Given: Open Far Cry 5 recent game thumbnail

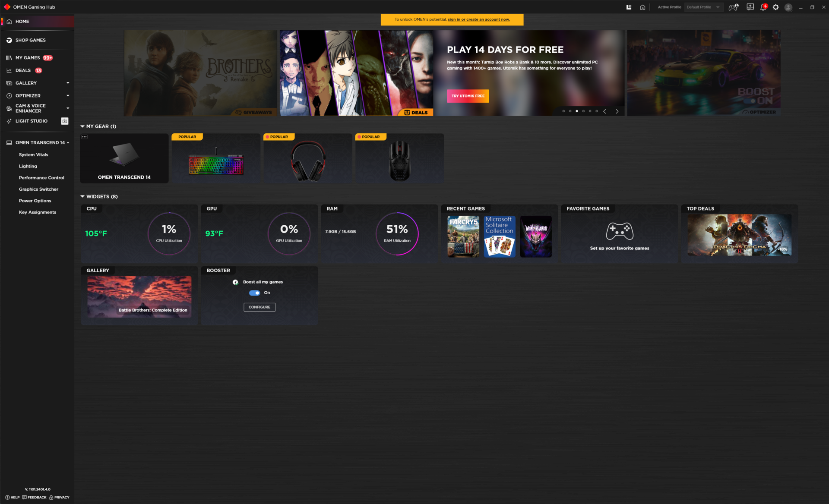Looking at the screenshot, I should [x=463, y=236].
